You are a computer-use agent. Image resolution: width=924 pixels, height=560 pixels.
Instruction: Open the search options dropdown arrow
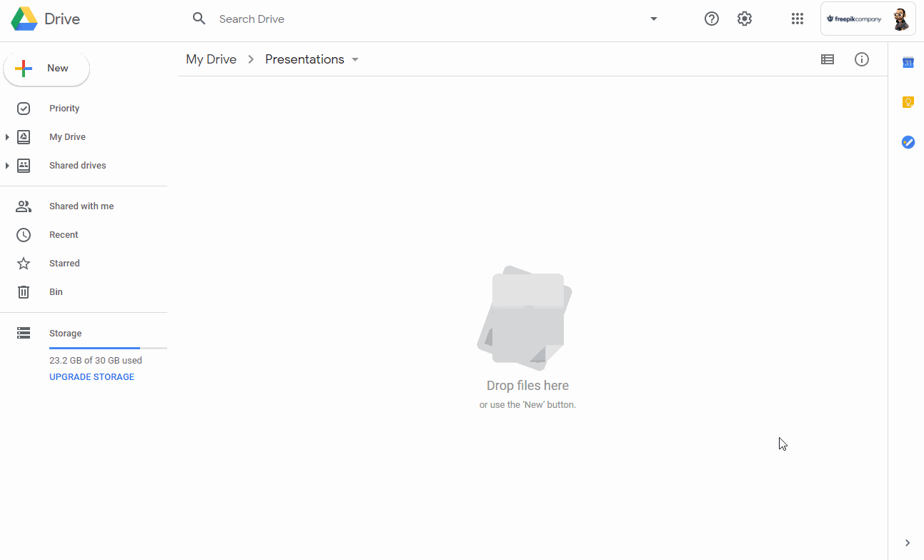(653, 19)
